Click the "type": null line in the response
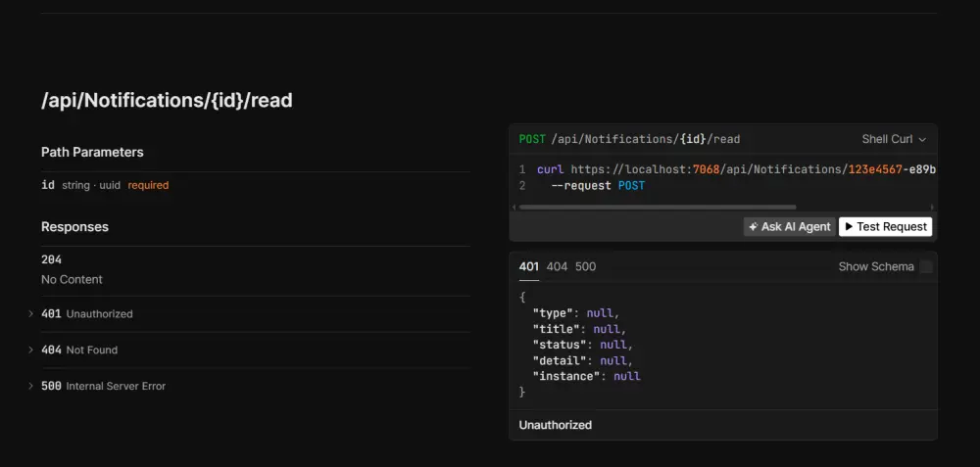Viewport: 980px width, 467px height. coord(575,313)
